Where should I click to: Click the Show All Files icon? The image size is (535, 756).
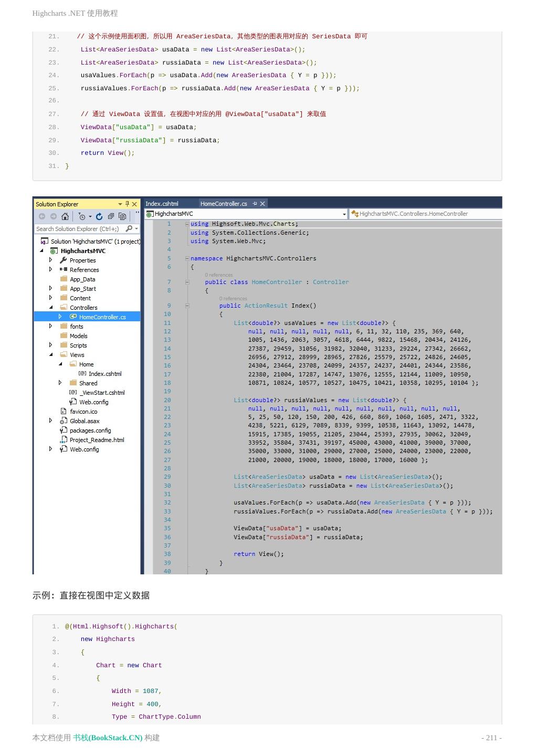point(122,216)
